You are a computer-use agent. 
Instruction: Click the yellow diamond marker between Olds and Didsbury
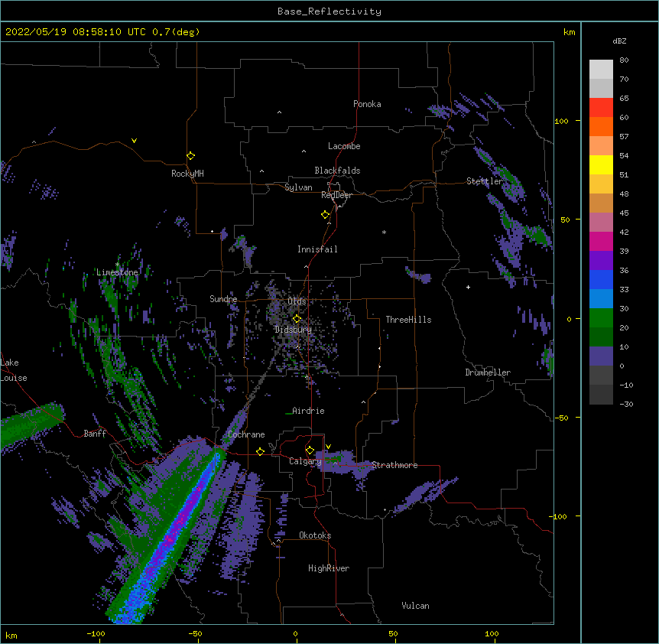[297, 318]
